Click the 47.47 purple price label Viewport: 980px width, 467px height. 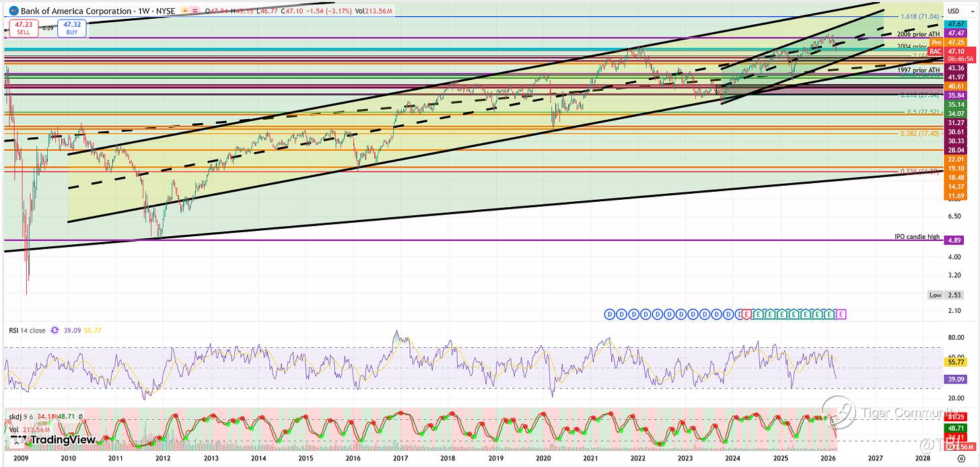pyautogui.click(x=955, y=33)
